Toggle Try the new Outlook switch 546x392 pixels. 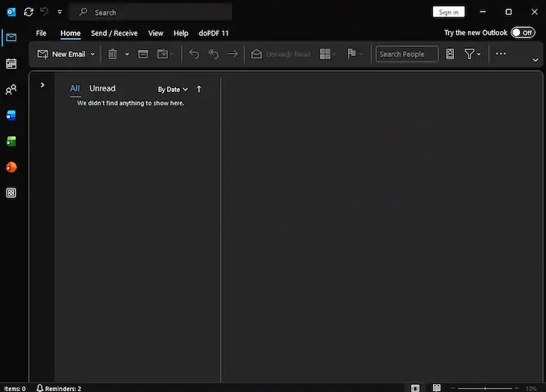[523, 33]
